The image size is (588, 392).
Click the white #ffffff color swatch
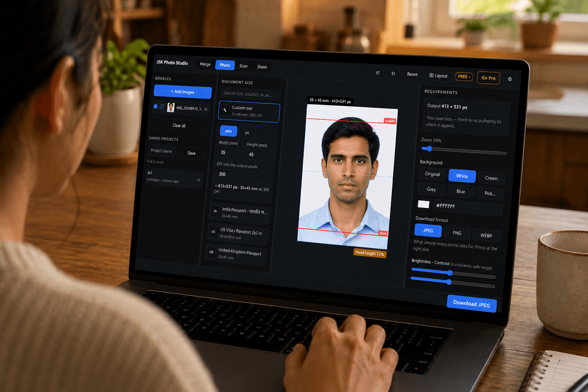coord(424,204)
